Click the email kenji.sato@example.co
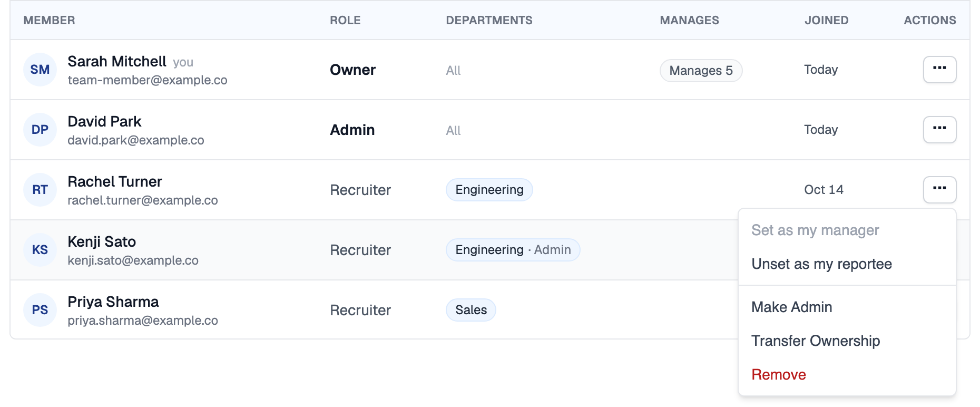This screenshot has height=407, width=980. (133, 260)
